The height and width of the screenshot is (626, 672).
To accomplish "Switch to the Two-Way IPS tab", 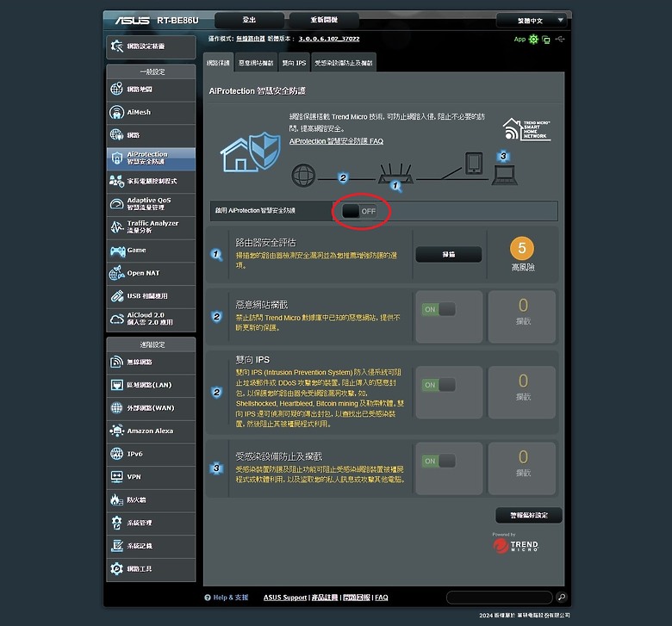I will 294,63.
